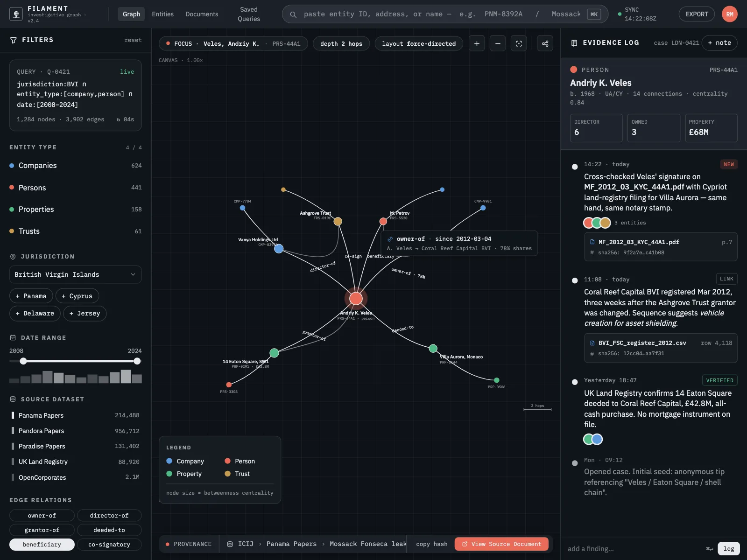Expand the UK Land Registry dataset
The image size is (747, 560).
pos(76,462)
